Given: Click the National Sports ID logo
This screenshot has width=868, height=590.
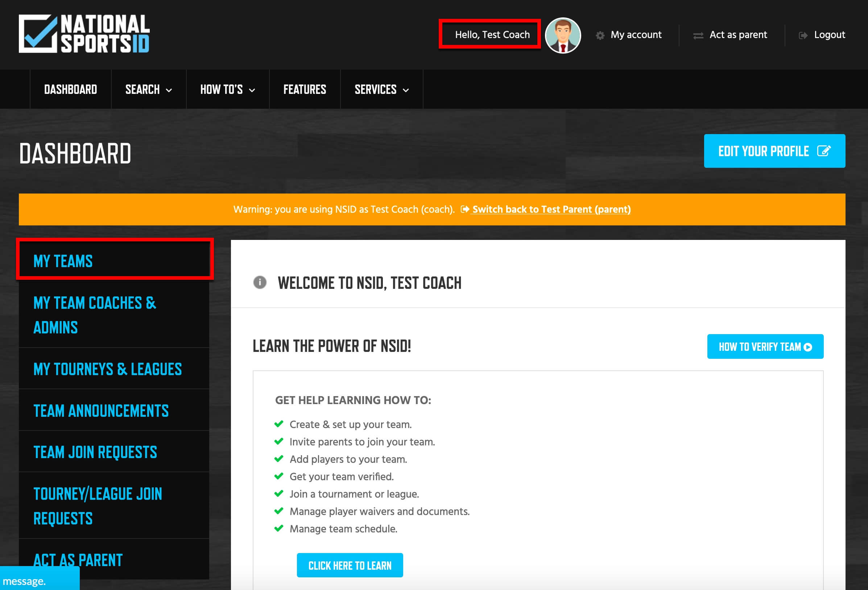Looking at the screenshot, I should click(x=84, y=34).
